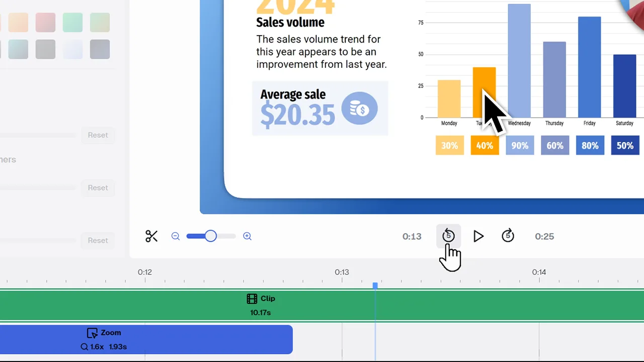Viewport: 644px width, 362px height.
Task: Select the orange color swatch
Action: coord(18,22)
